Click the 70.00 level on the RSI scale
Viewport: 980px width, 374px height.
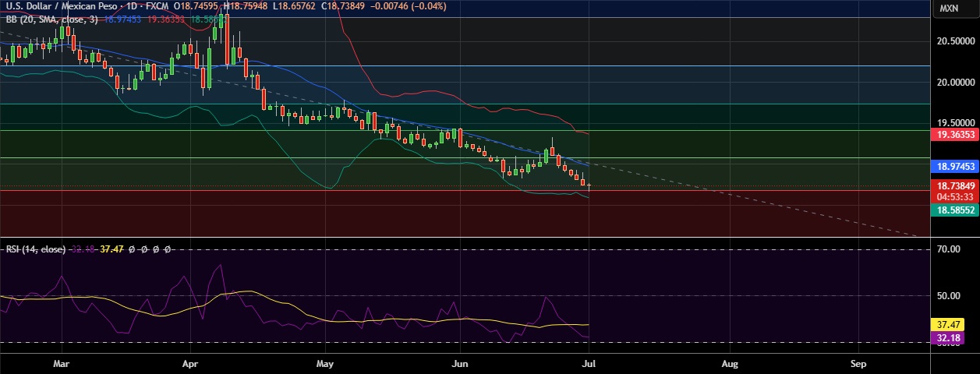point(947,250)
